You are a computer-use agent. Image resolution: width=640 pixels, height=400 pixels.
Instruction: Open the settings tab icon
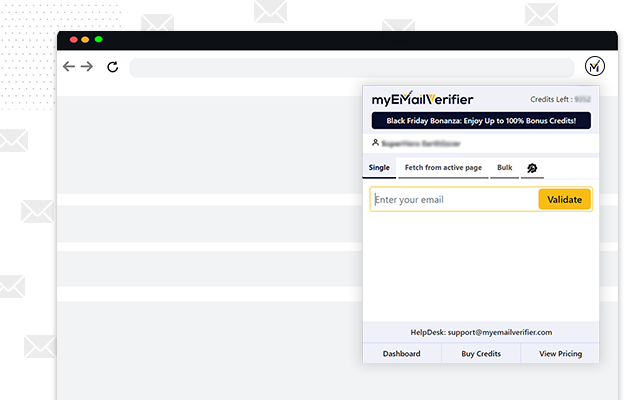click(x=532, y=168)
